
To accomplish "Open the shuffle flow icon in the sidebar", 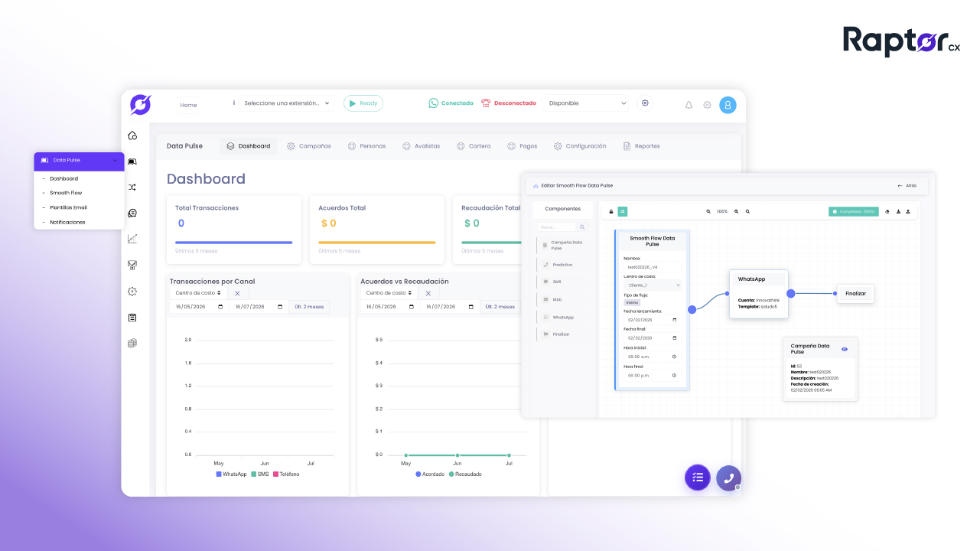I will [132, 187].
